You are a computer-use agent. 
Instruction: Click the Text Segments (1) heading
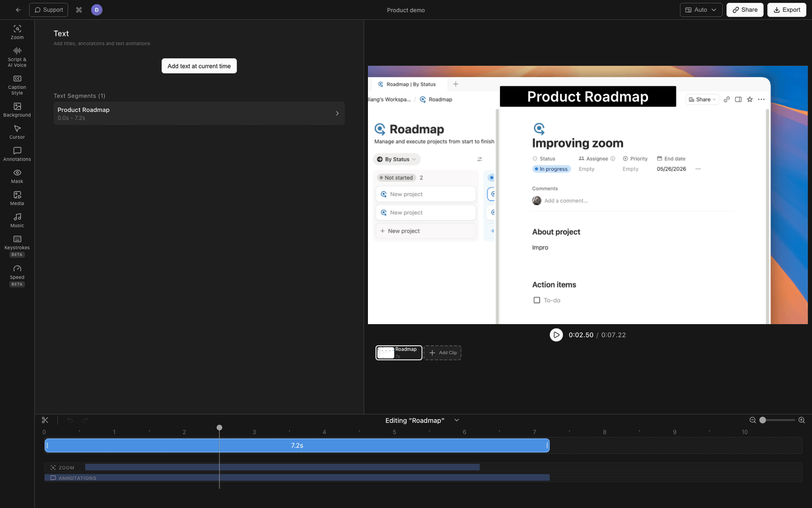click(x=80, y=96)
